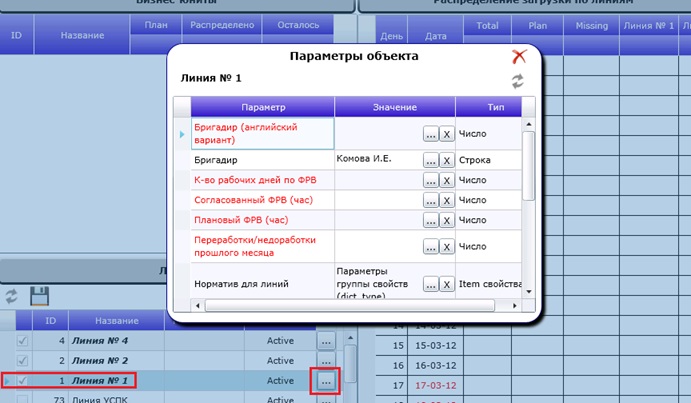Open parameters button for Линия № 4 row
Screen dimensions: 691x403
(x=326, y=341)
